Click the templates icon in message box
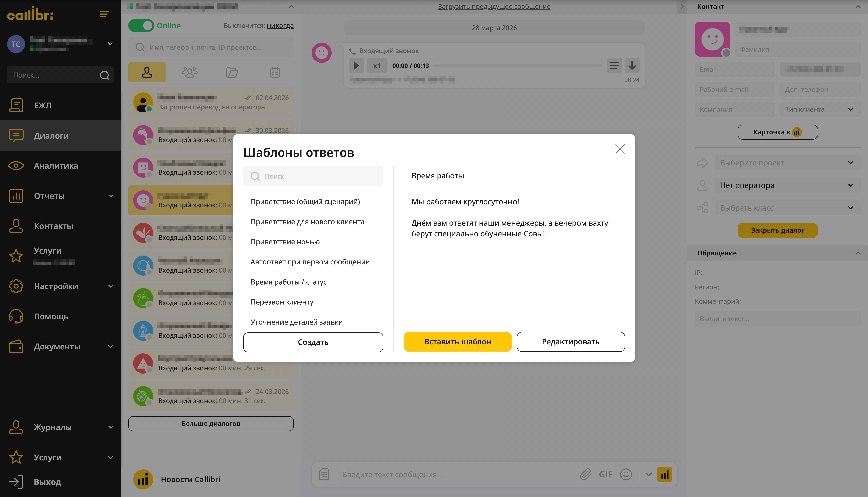Image resolution: width=868 pixels, height=497 pixels. click(324, 474)
